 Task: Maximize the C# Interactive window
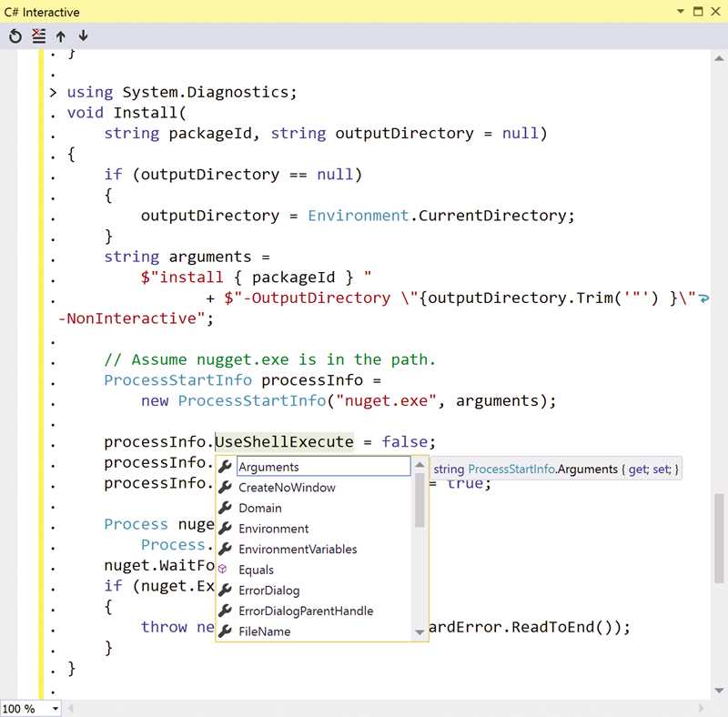698,11
